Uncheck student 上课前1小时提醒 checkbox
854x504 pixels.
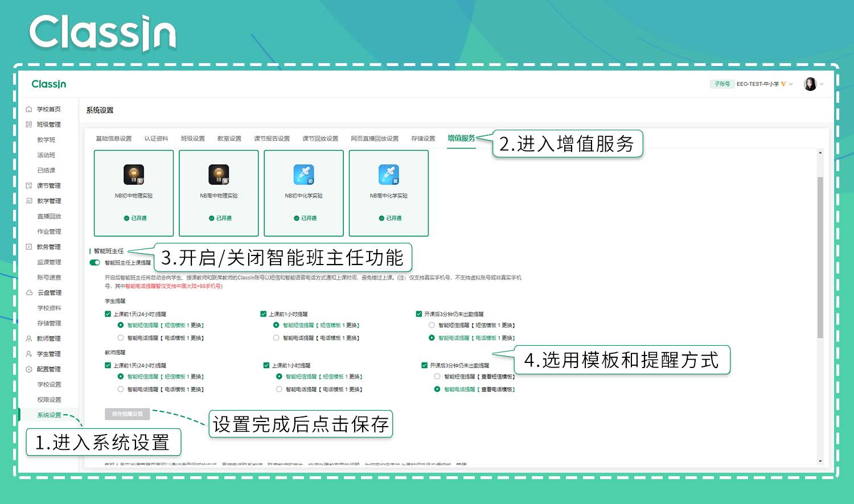263,314
